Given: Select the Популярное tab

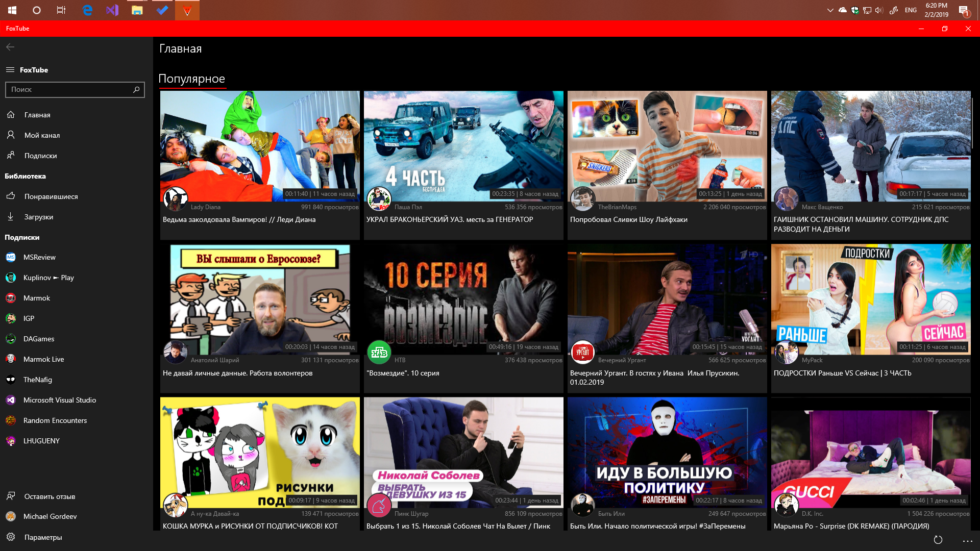Looking at the screenshot, I should tap(191, 79).
